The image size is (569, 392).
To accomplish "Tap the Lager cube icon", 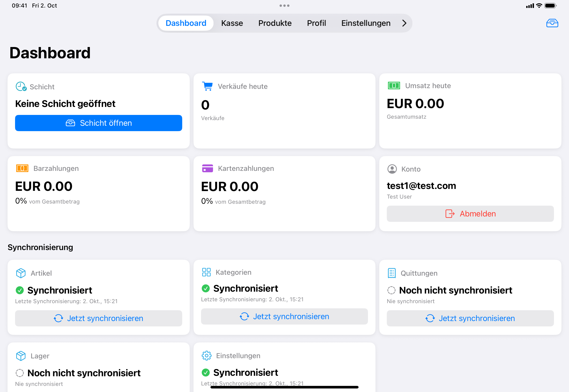I will [x=21, y=356].
